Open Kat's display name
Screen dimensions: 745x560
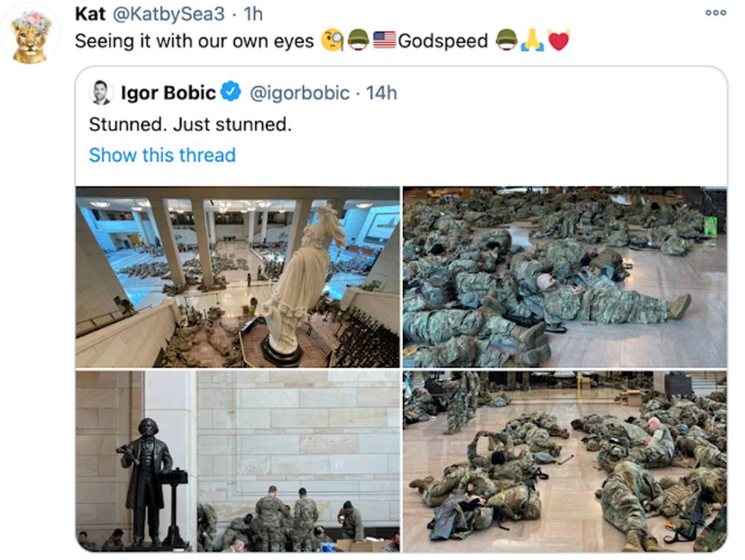coord(90,13)
